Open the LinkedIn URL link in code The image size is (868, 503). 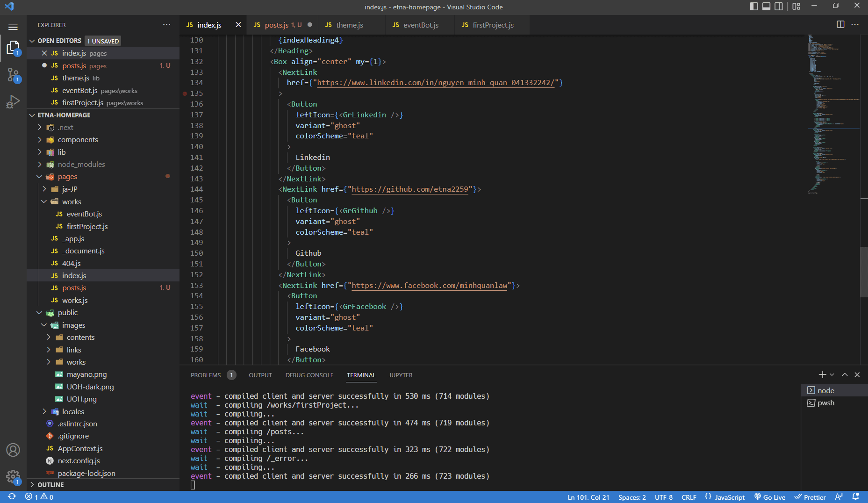point(436,83)
